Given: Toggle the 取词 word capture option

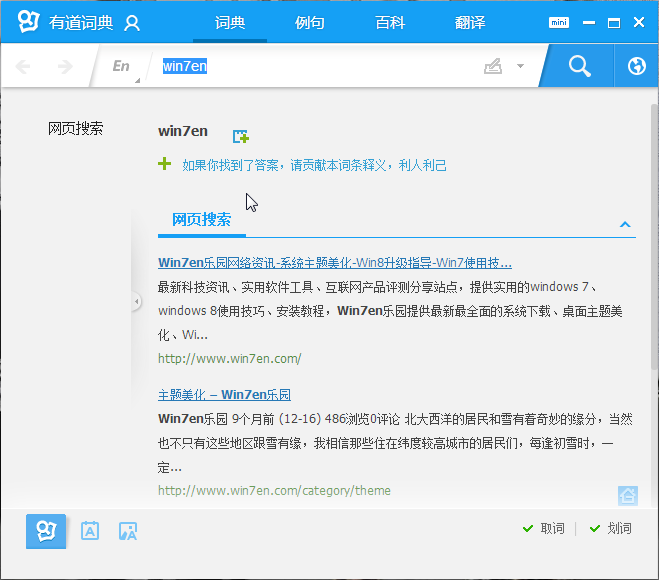Looking at the screenshot, I should [x=543, y=528].
